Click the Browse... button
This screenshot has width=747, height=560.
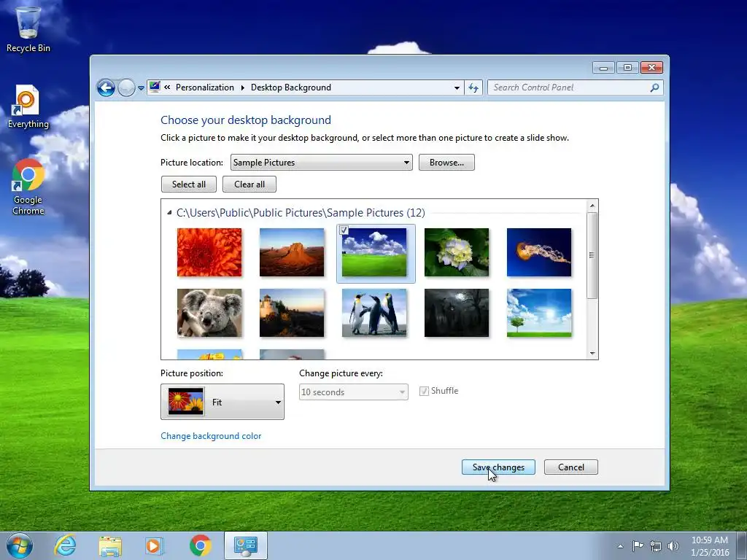point(446,163)
